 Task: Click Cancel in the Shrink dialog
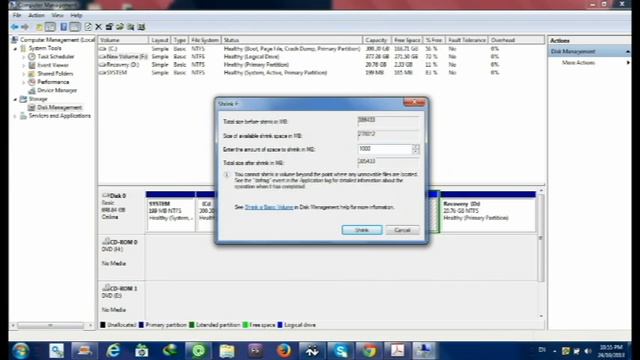[x=402, y=230]
